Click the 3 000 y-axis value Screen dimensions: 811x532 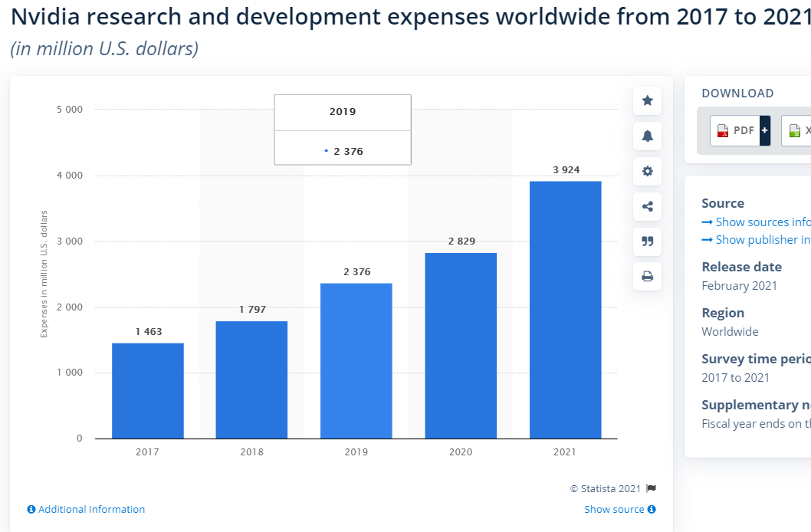click(70, 241)
